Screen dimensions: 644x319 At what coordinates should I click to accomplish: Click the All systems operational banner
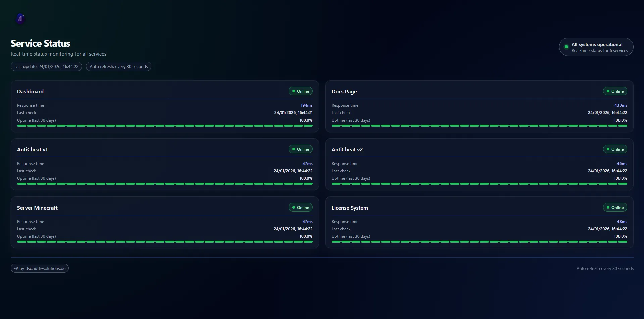click(596, 47)
